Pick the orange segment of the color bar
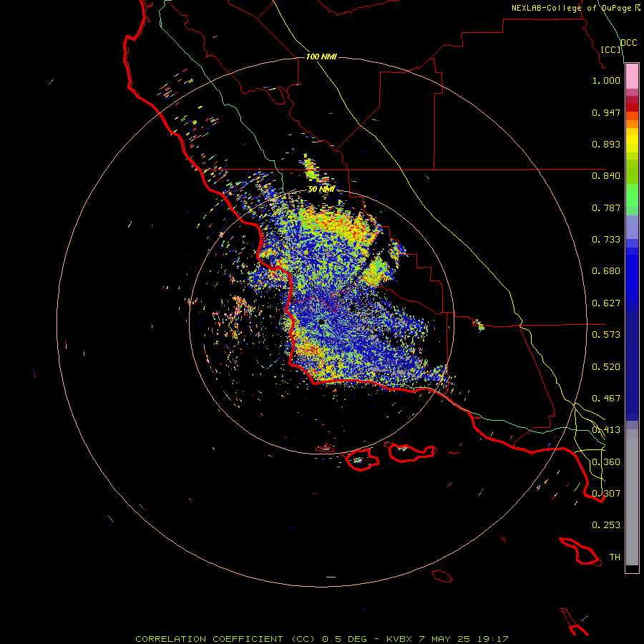The image size is (644, 644). [x=632, y=124]
